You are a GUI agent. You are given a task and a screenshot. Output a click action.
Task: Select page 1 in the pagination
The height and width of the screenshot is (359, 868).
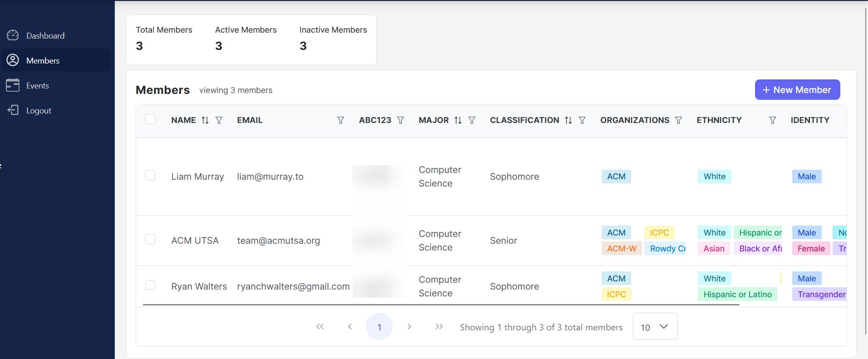379,327
